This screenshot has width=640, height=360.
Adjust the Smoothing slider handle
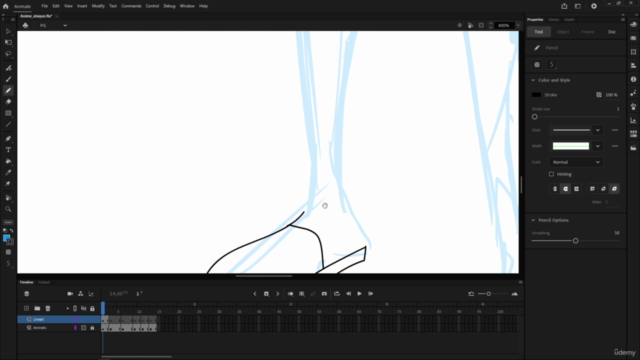click(576, 241)
